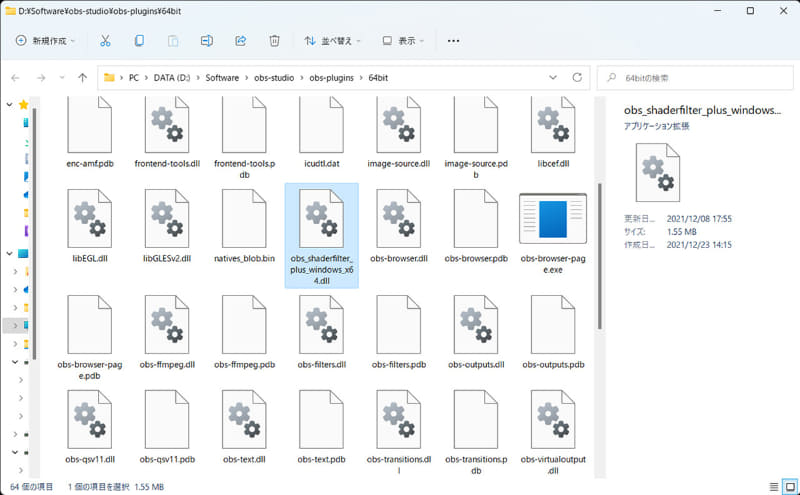Click the Share icon in toolbar

tap(240, 41)
